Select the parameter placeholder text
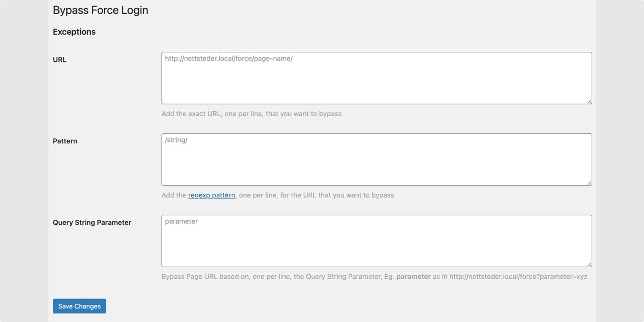 point(181,221)
